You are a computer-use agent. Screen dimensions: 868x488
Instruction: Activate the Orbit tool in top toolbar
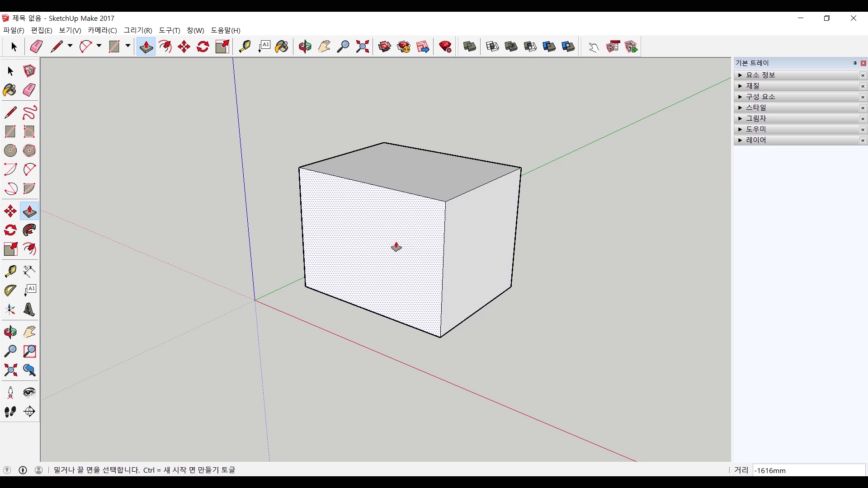click(x=305, y=47)
